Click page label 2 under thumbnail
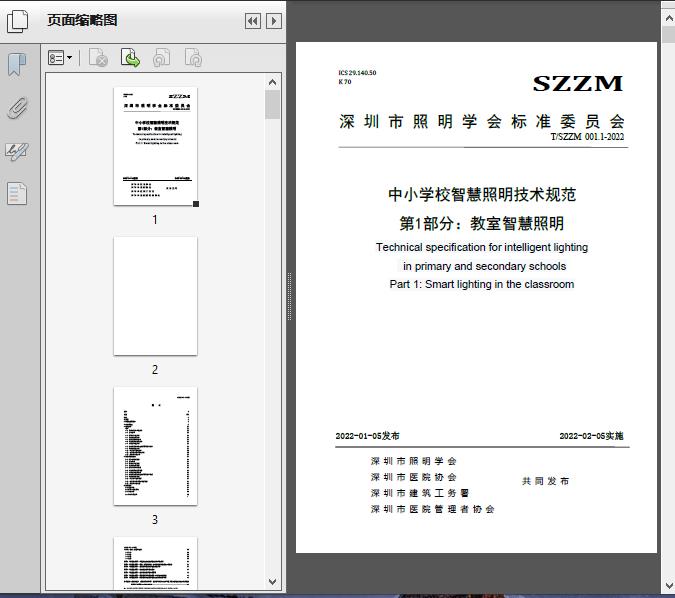This screenshot has width=675, height=598. (155, 369)
